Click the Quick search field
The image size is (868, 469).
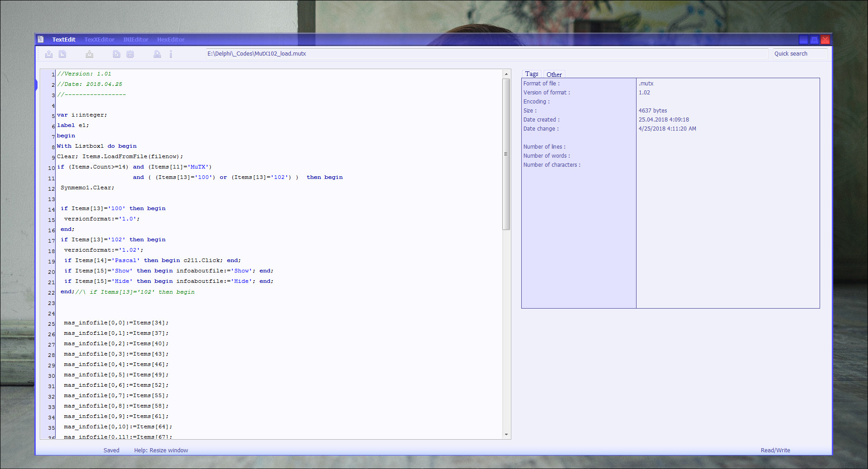coord(800,54)
